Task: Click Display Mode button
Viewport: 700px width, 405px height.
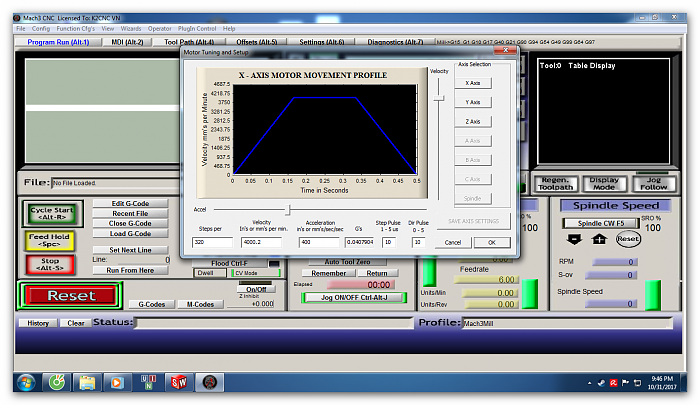Action: [604, 184]
